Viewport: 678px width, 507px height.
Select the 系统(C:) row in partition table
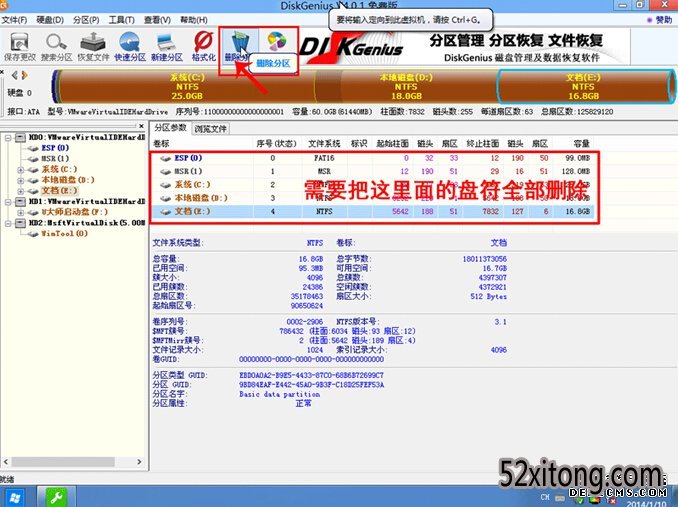point(374,185)
